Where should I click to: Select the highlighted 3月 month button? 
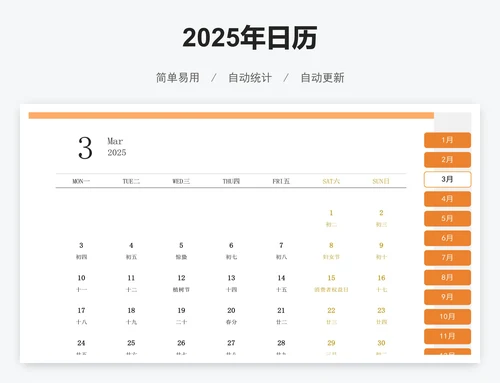[447, 179]
